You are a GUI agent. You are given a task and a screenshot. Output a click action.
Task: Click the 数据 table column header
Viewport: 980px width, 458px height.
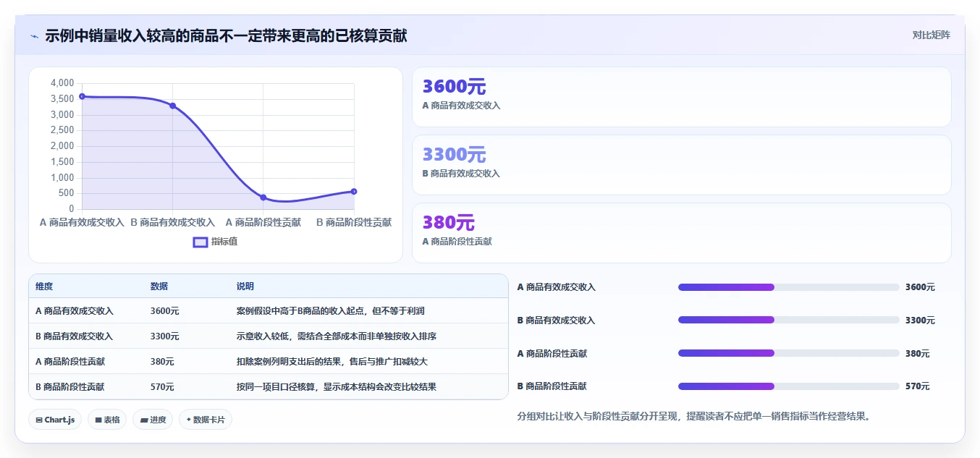pos(159,287)
